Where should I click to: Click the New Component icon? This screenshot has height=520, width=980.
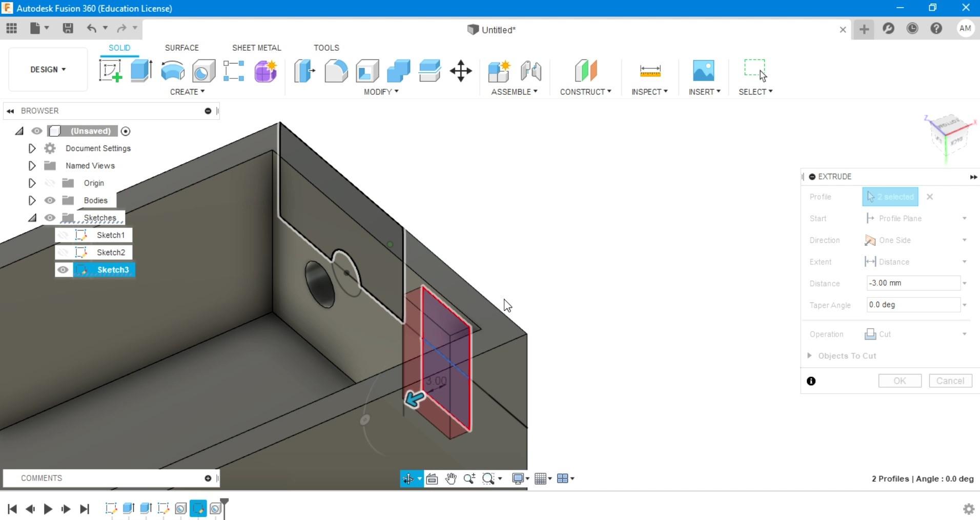pyautogui.click(x=499, y=71)
